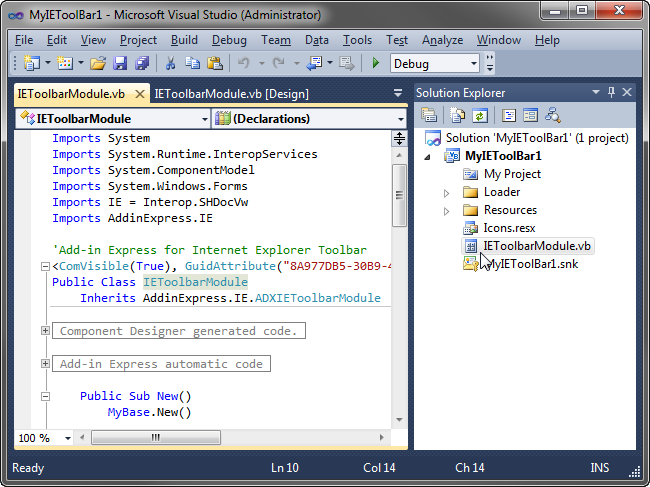
Task: Open the active files list dropdown in tab bar
Action: 398,94
